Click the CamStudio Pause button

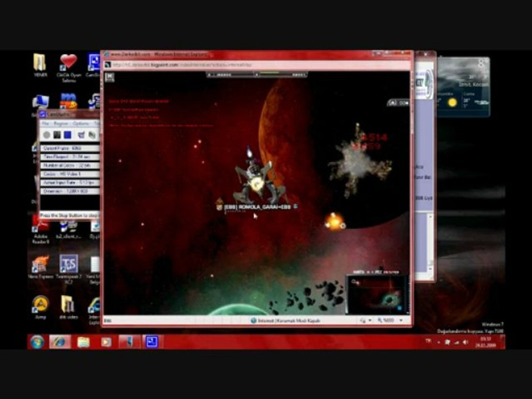point(57,135)
